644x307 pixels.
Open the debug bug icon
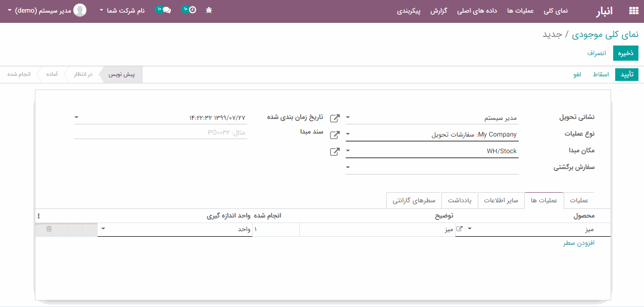click(209, 10)
